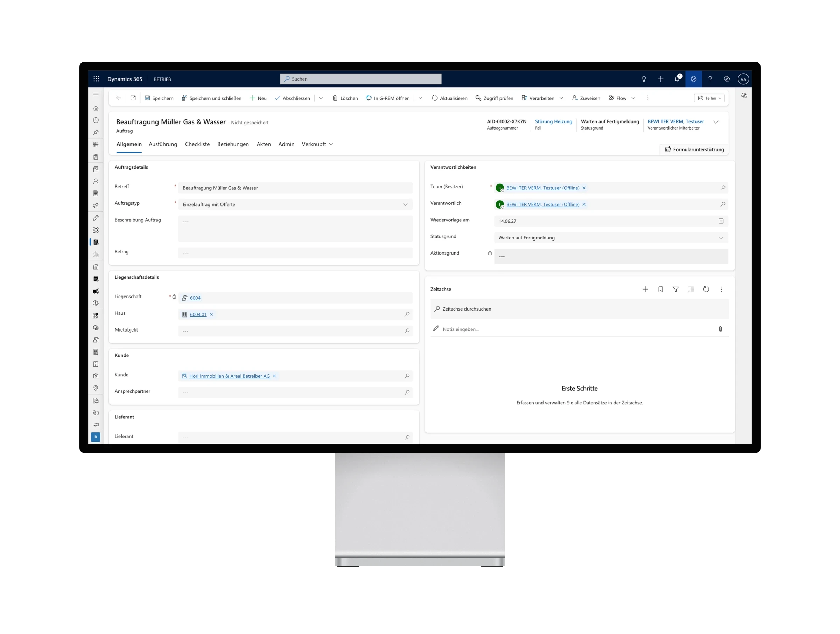The width and height of the screenshot is (840, 634).
Task: Click inside the Zeitachse durchsuchen search field
Action: (532, 309)
